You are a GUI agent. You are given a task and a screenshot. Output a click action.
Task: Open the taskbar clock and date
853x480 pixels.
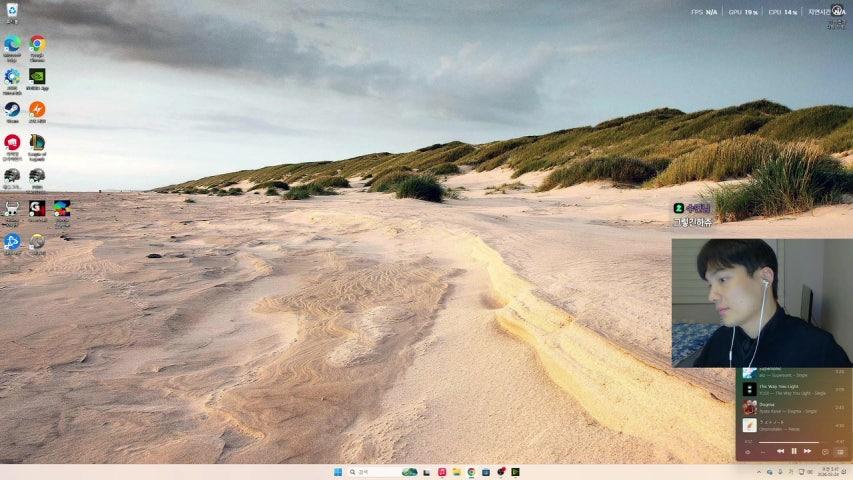pos(830,472)
